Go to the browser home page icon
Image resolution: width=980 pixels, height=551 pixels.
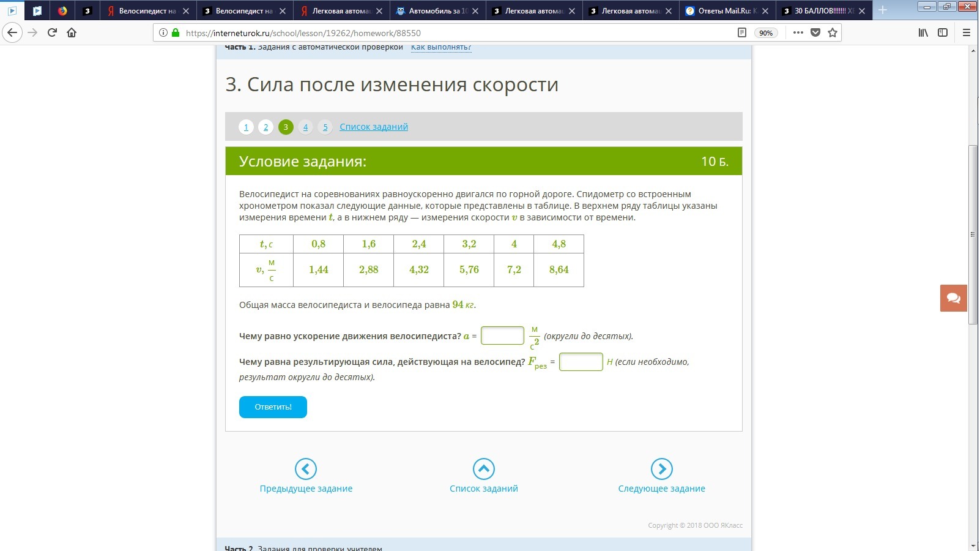[x=72, y=32]
